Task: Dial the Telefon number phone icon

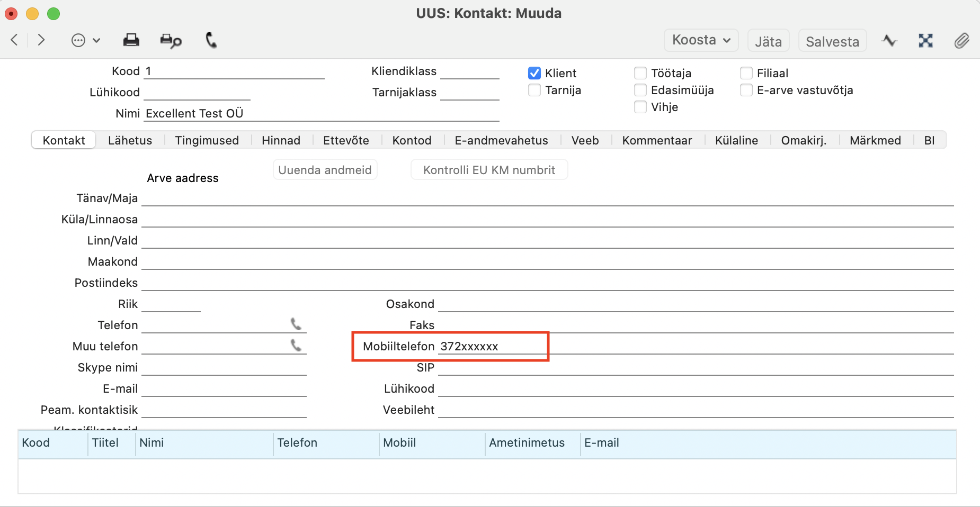Action: (296, 324)
